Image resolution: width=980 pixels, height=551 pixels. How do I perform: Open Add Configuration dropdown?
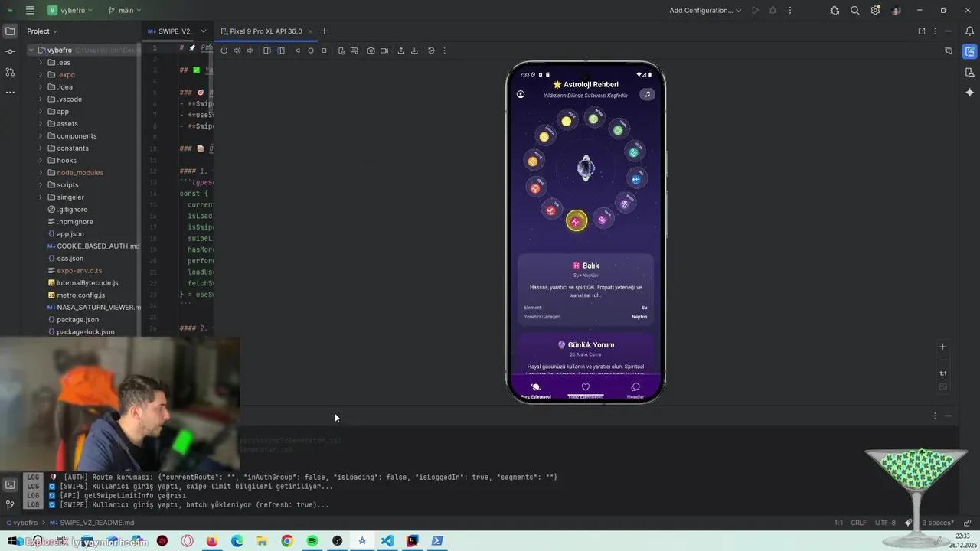[705, 10]
